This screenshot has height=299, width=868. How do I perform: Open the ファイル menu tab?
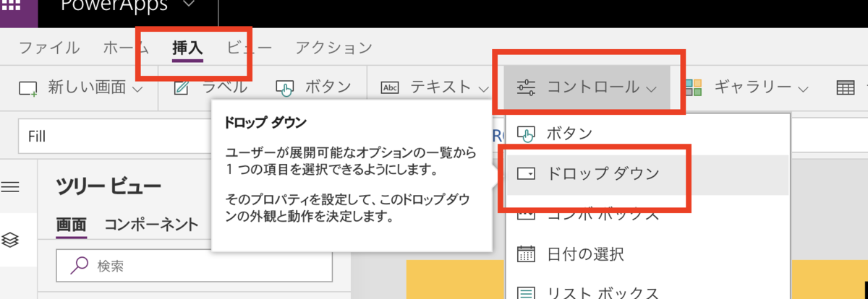pyautogui.click(x=49, y=48)
